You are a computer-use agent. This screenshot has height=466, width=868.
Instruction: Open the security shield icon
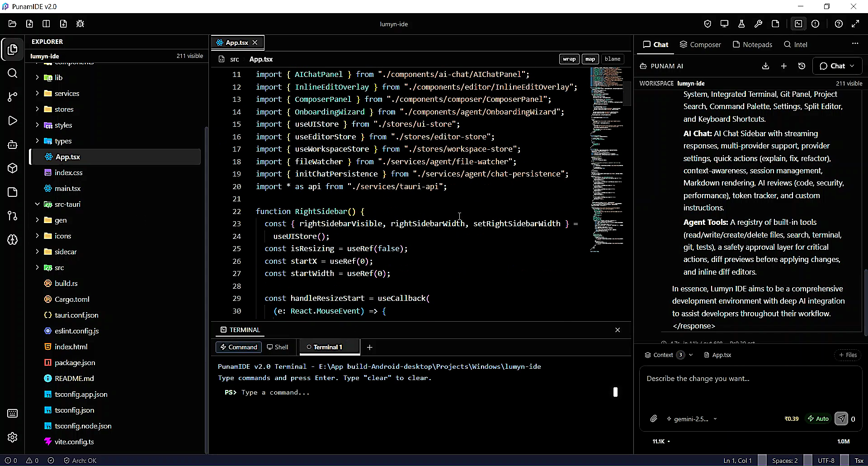click(x=708, y=24)
